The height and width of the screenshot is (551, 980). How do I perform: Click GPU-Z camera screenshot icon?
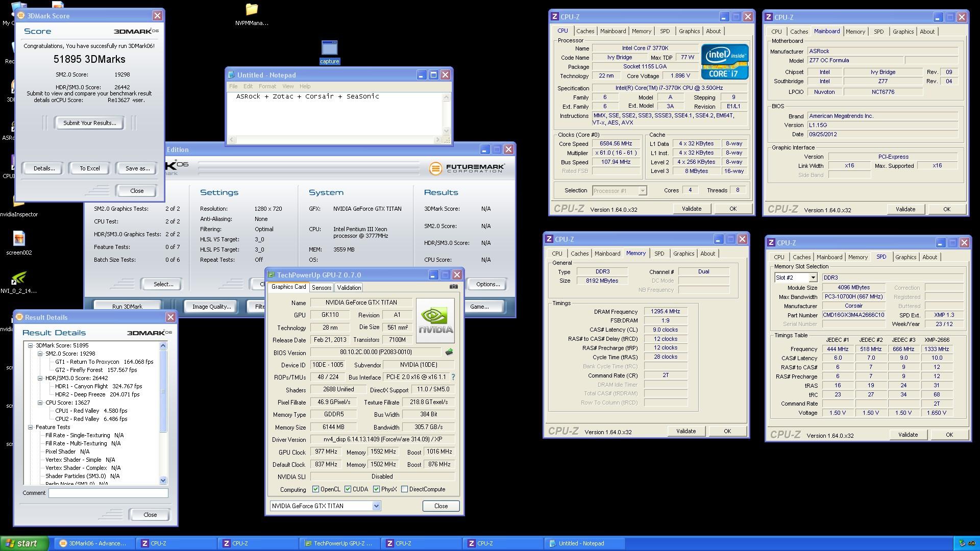pos(453,287)
